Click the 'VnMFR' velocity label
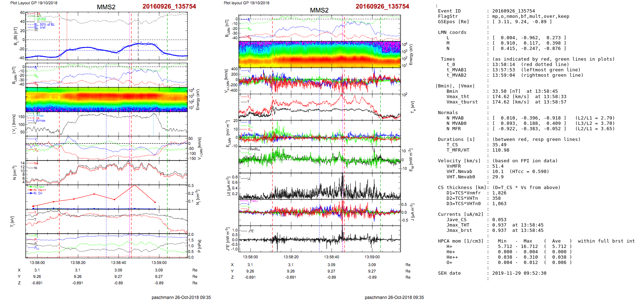The width and height of the screenshot is (644, 300). coord(453,166)
